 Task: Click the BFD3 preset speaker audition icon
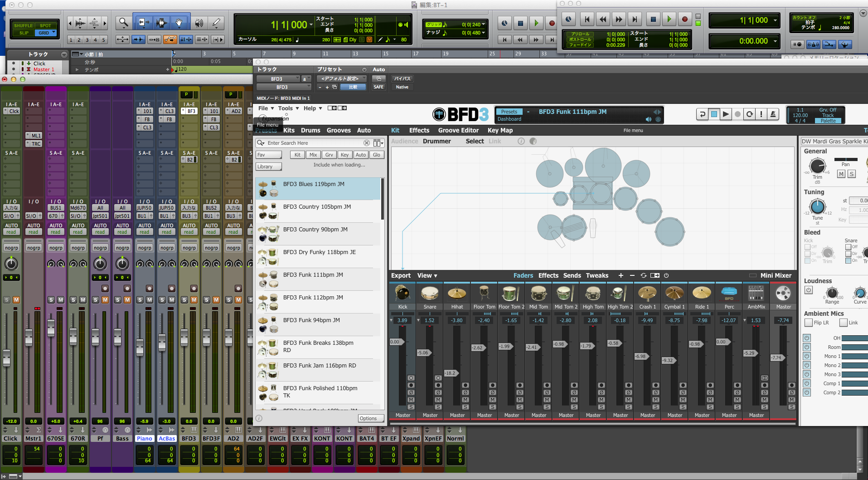click(x=648, y=119)
